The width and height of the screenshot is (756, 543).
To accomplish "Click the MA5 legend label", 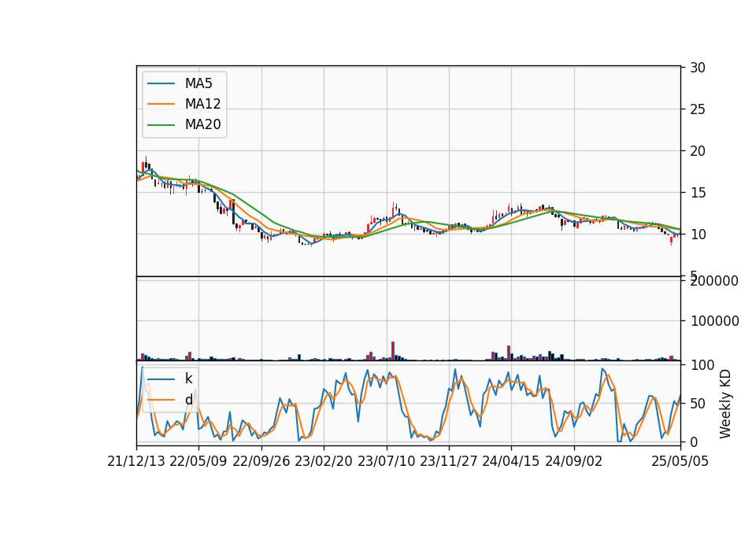I will click(198, 83).
